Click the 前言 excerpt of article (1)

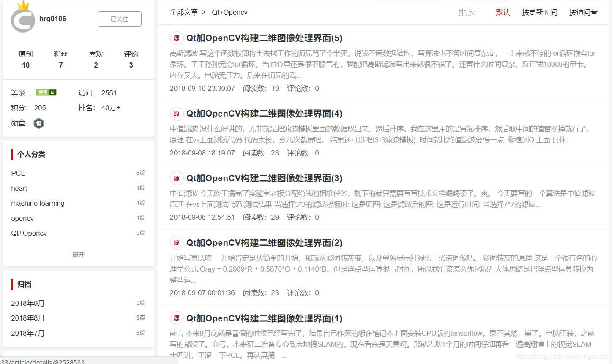pos(382,344)
